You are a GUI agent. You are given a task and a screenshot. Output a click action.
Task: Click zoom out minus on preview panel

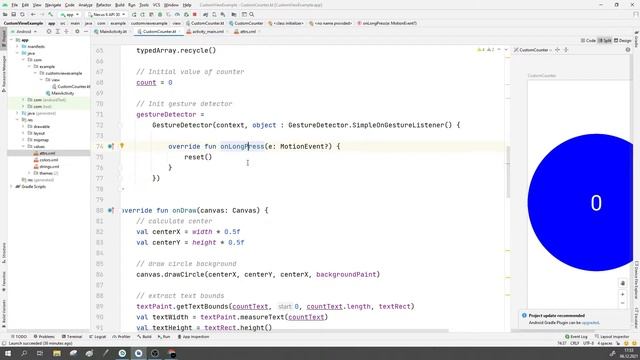point(622,303)
